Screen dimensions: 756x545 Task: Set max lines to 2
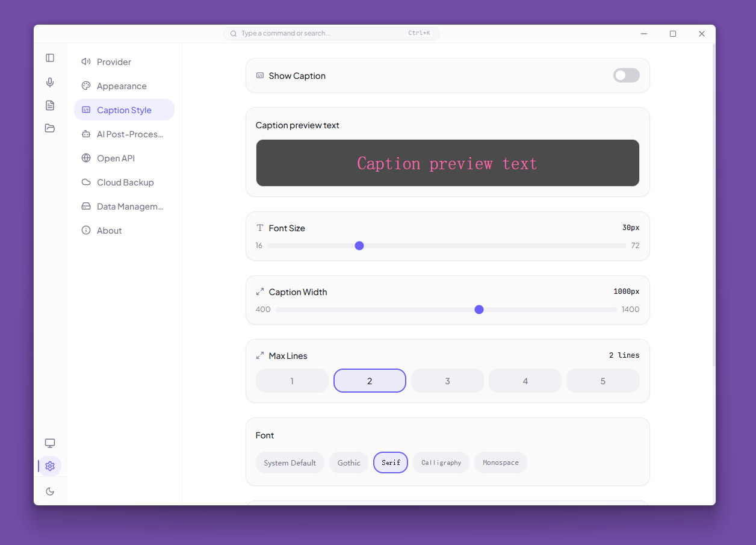tap(370, 381)
